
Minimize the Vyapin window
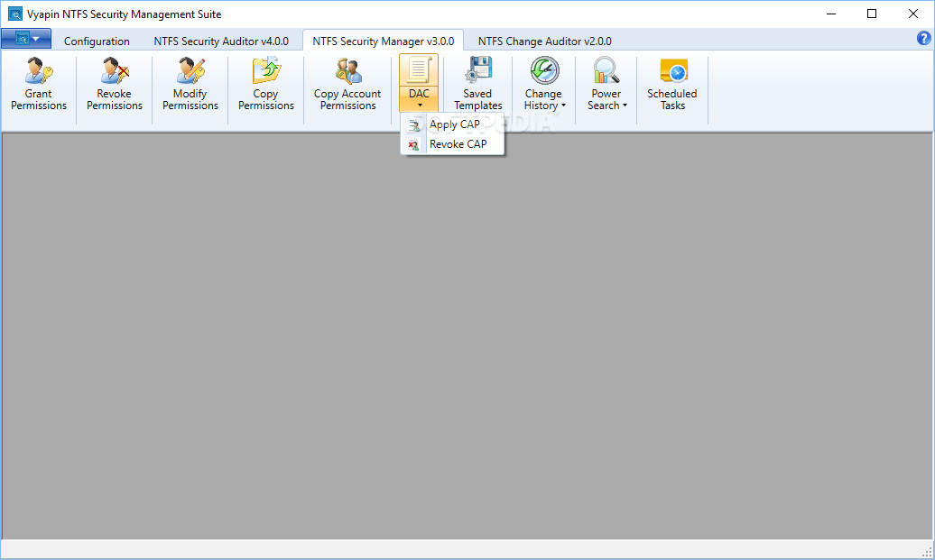point(831,14)
